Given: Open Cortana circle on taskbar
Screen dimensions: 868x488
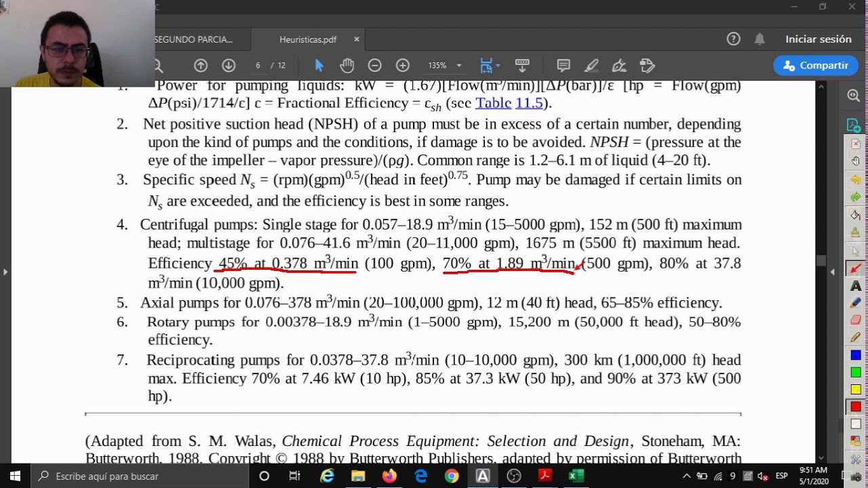Looking at the screenshot, I should 264,476.
